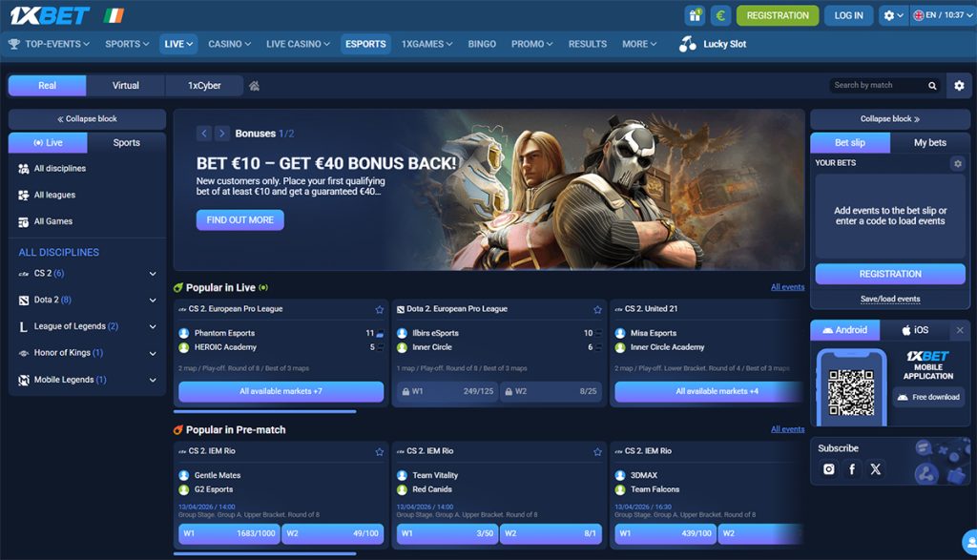Open Your Bets settings gear
Screen dimensions: 977x560
point(958,163)
